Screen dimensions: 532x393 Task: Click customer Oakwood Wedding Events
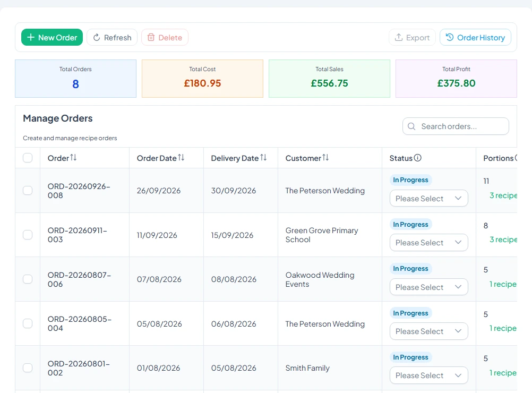coord(320,279)
